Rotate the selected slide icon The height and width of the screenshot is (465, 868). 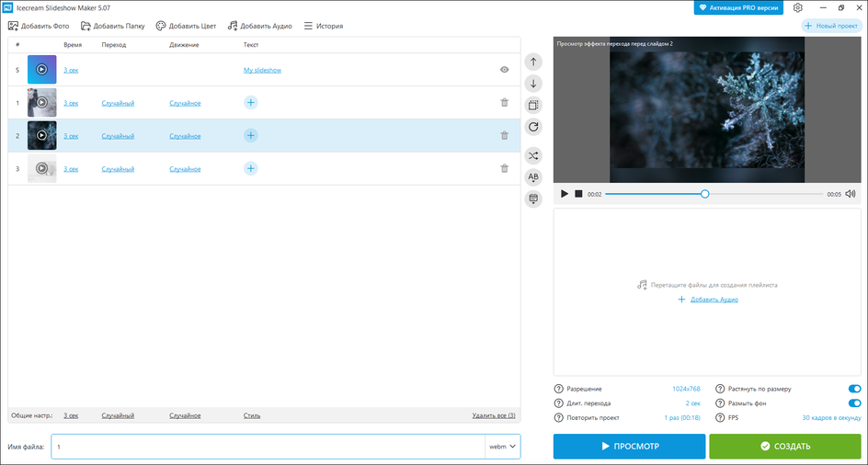(x=533, y=127)
